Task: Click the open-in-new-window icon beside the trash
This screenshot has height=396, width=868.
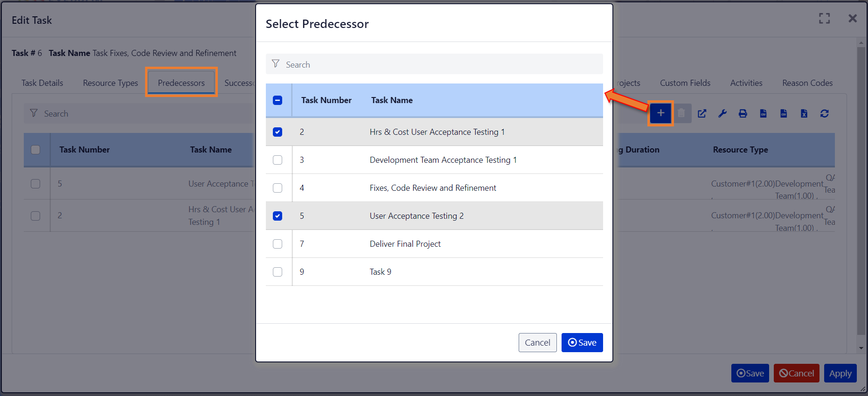Action: tap(702, 113)
